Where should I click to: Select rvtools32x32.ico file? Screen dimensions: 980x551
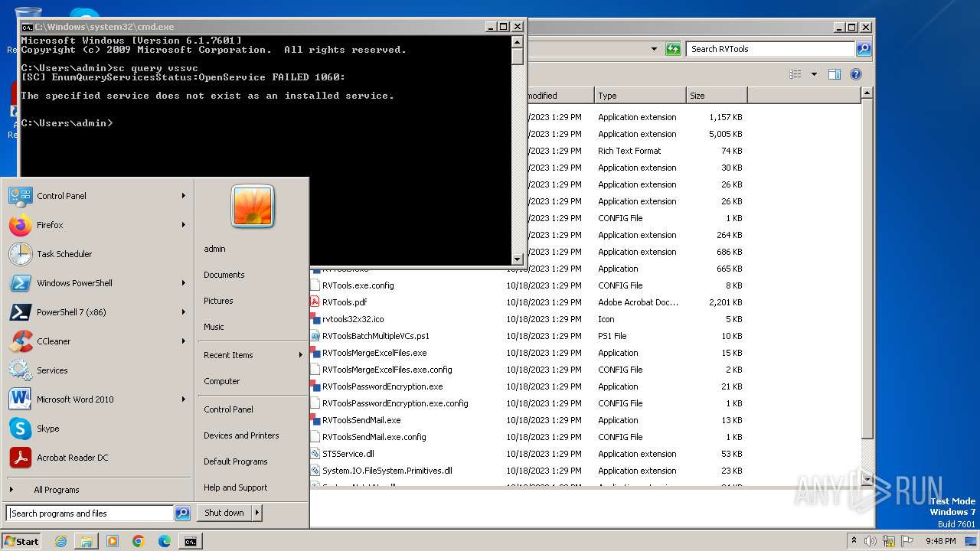coord(347,319)
